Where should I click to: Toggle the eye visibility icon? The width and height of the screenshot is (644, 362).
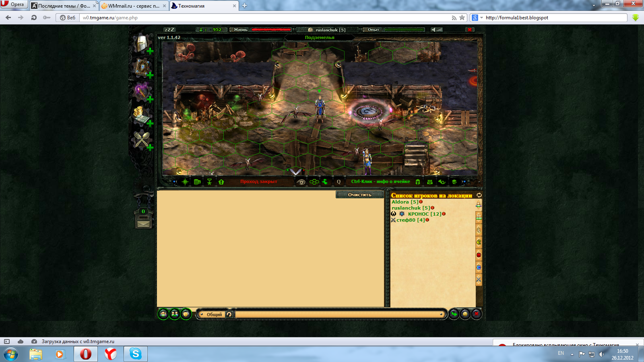click(301, 182)
